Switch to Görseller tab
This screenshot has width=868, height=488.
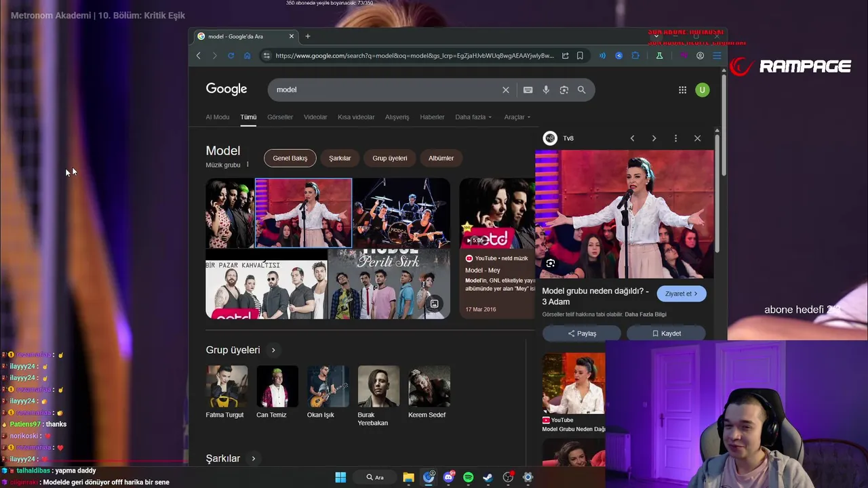click(x=280, y=117)
